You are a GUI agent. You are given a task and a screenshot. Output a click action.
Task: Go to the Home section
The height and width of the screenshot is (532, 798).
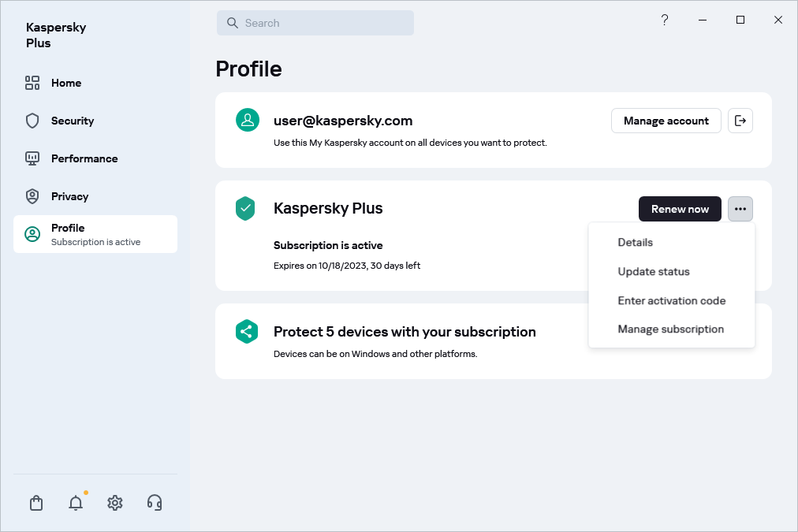click(x=66, y=83)
